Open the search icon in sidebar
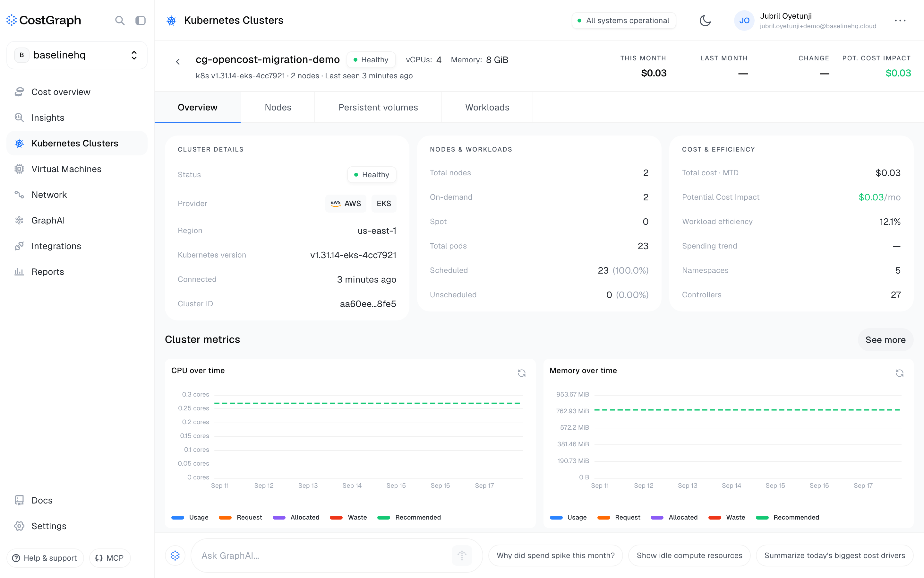The height and width of the screenshot is (578, 924). [120, 20]
